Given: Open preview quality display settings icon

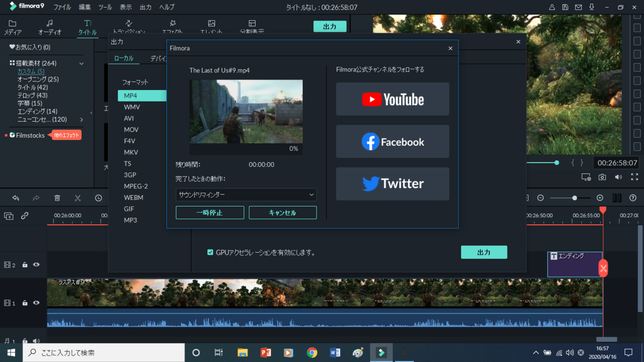Looking at the screenshot, I should [586, 177].
